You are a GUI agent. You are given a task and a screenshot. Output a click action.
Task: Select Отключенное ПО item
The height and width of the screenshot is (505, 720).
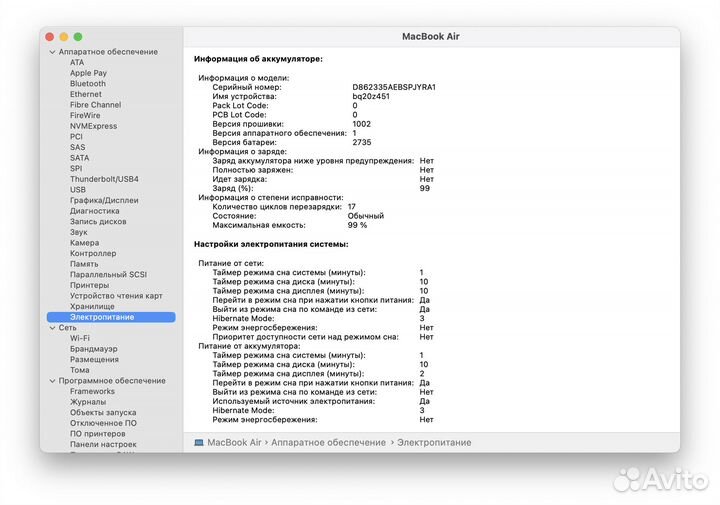tap(103, 423)
